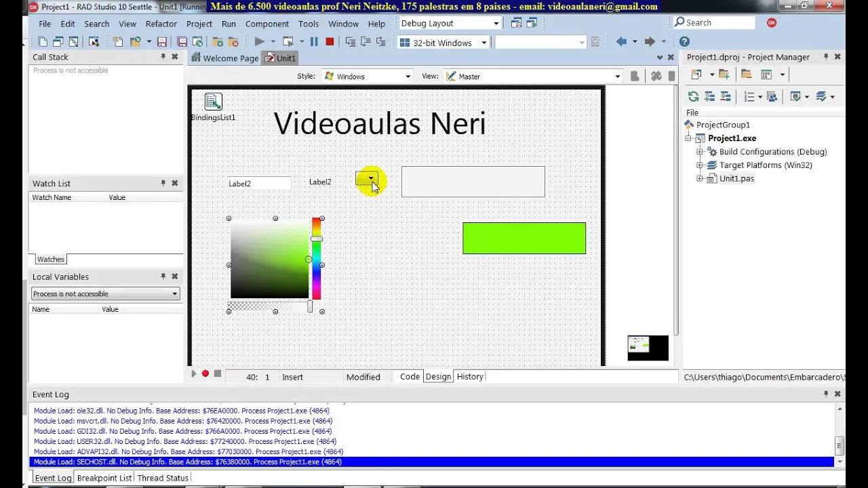This screenshot has height=488, width=868.
Task: Click Run Without Debugging icon
Action: 288,42
